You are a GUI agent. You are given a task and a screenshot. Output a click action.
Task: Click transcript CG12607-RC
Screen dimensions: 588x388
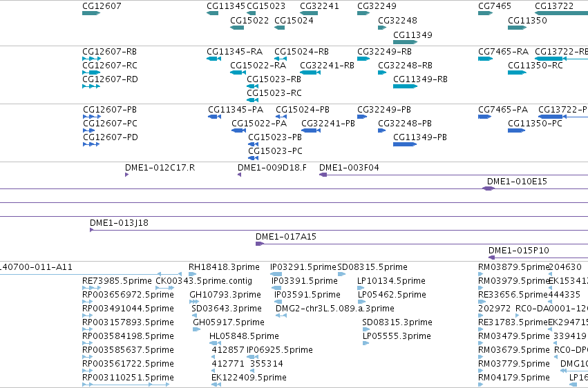click(x=91, y=72)
